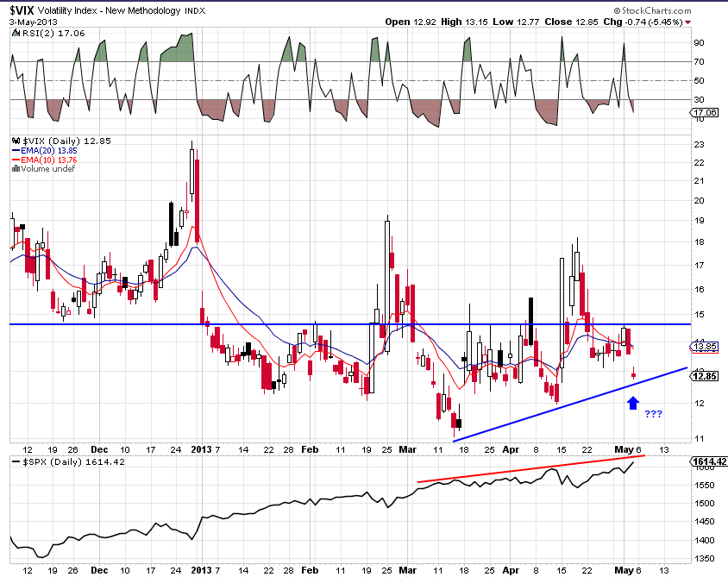Click the red EMA(10) legend line marker
Image resolution: width=728 pixels, height=577 pixels.
point(15,160)
